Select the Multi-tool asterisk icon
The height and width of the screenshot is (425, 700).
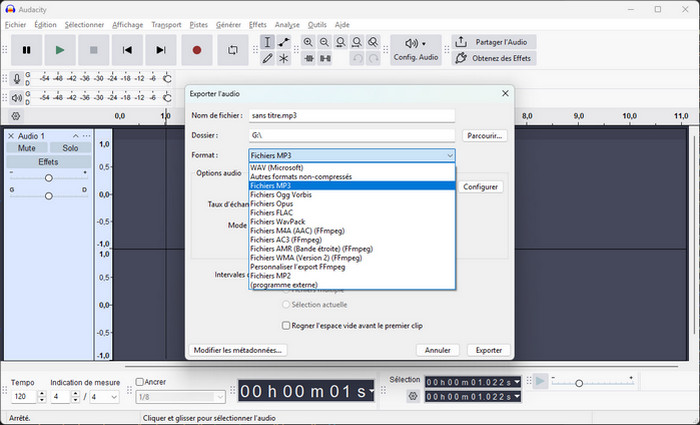point(283,58)
